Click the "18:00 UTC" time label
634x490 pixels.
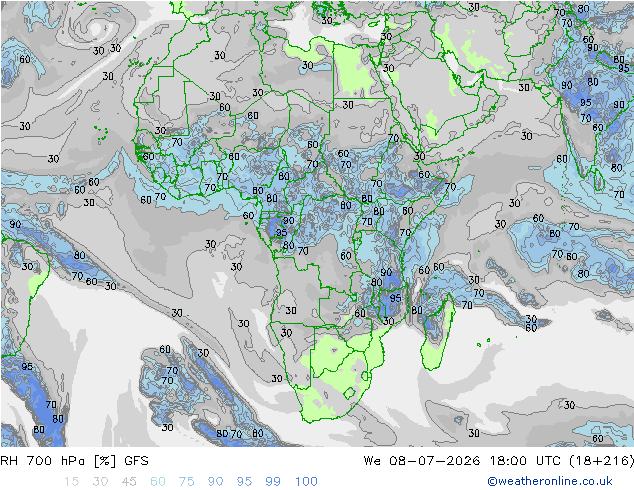tap(526, 461)
